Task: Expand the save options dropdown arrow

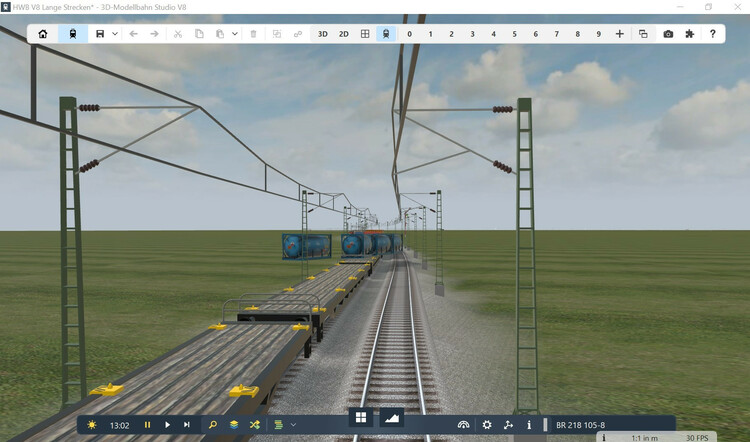Action: tap(115, 34)
